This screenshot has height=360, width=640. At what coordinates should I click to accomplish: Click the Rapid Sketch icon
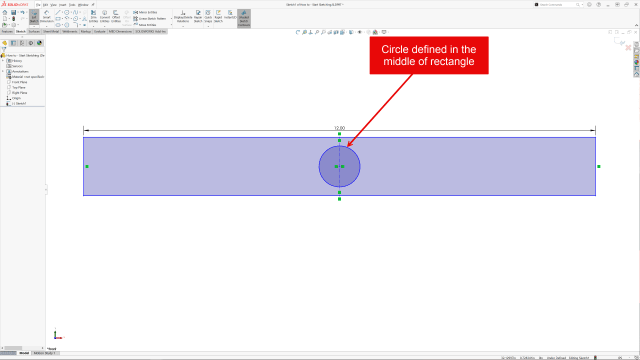tap(218, 16)
